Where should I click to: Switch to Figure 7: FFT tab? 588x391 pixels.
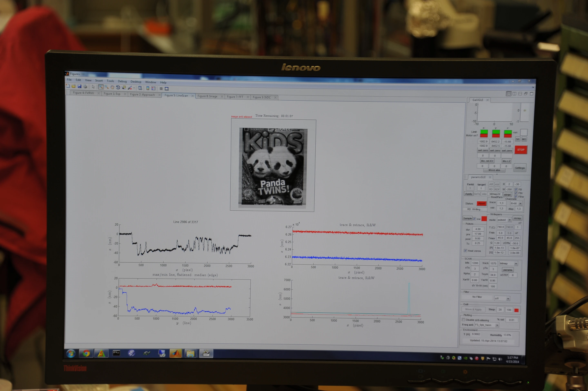pos(235,97)
